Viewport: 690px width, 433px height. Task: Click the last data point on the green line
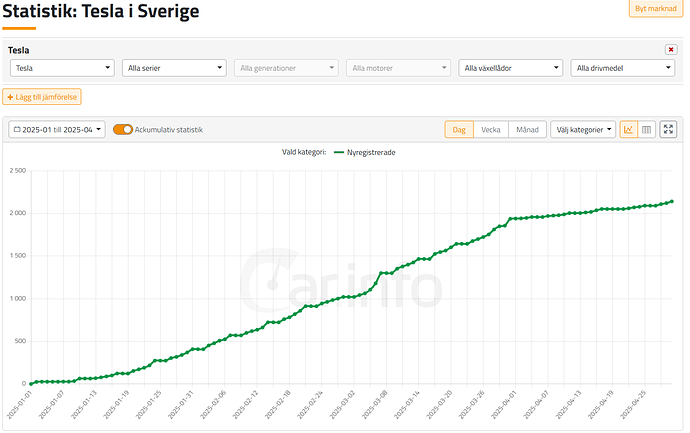click(x=672, y=202)
